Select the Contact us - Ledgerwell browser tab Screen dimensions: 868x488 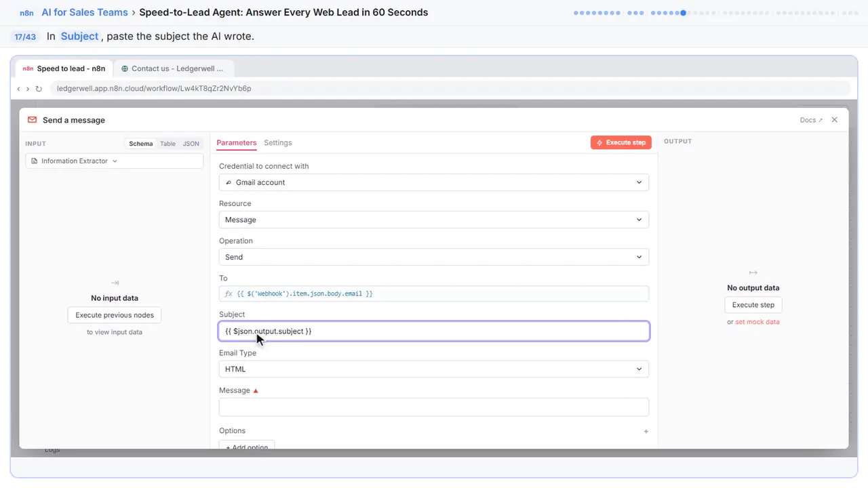pyautogui.click(x=174, y=68)
